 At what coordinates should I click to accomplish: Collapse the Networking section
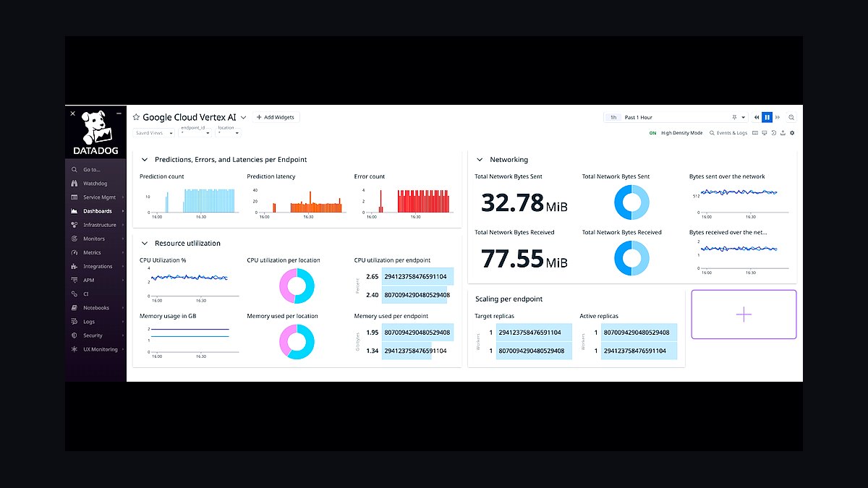pos(480,160)
